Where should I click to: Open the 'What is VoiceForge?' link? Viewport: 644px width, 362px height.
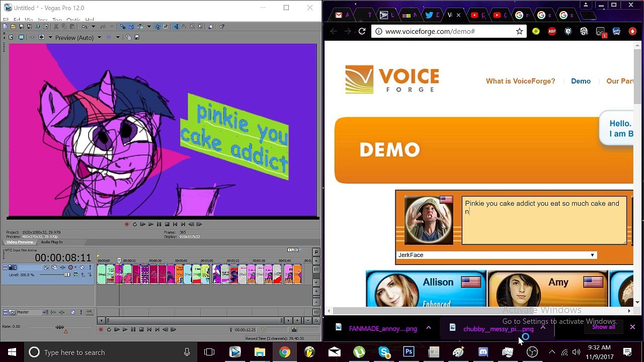[520, 81]
